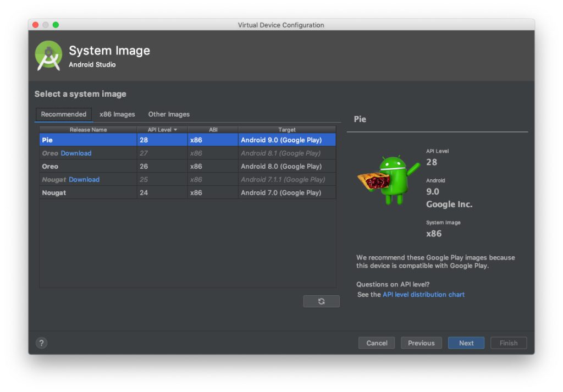Click the refresh system images icon button
The width and height of the screenshot is (563, 392).
pyautogui.click(x=321, y=301)
